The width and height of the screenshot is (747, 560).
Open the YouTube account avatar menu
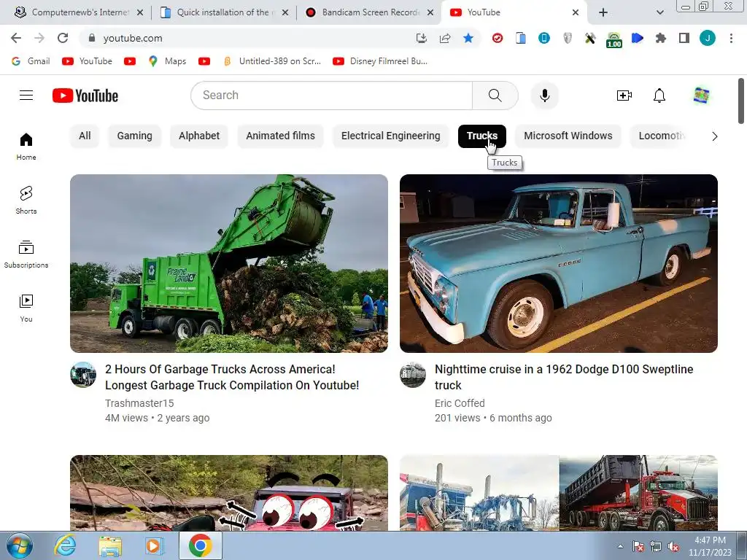[x=701, y=96]
